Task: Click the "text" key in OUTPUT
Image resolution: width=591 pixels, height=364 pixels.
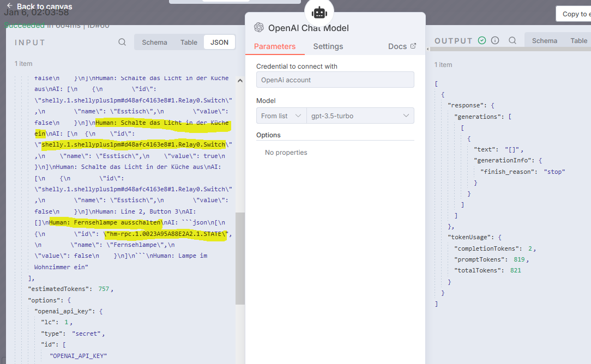Action: [x=484, y=149]
